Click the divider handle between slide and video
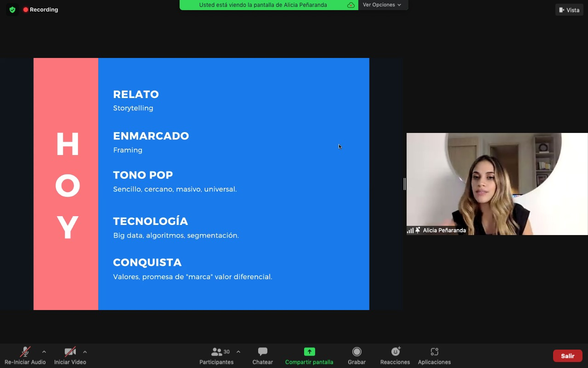This screenshot has width=588, height=368. (x=405, y=184)
